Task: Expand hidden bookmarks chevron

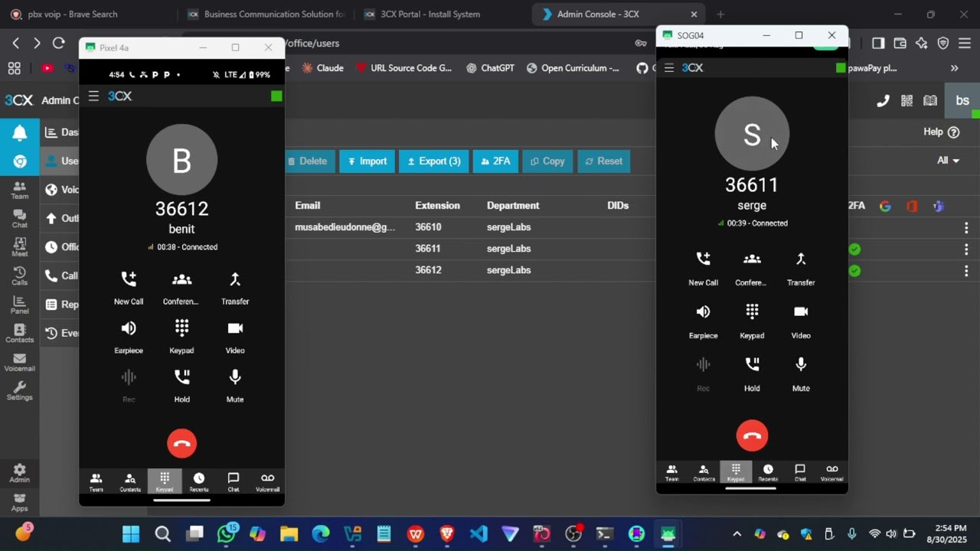Action: coord(954,68)
